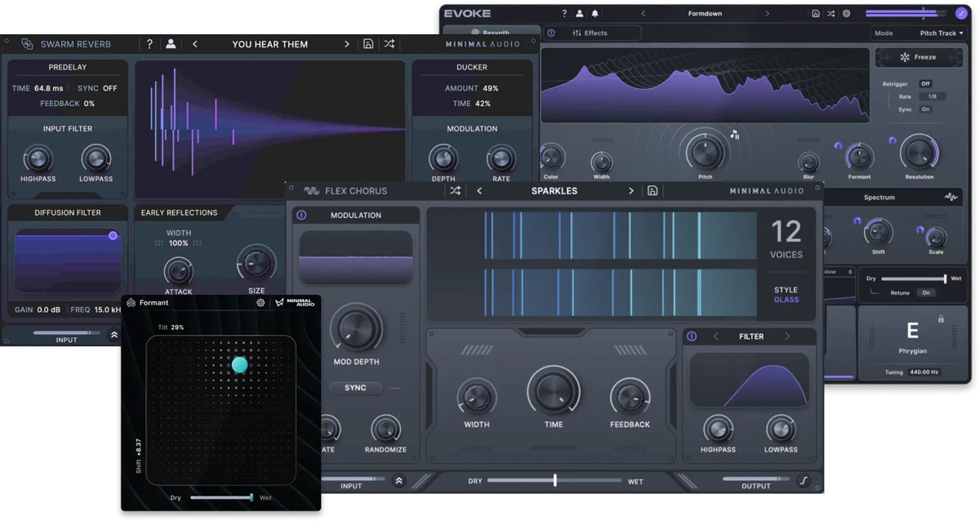980x521 pixels.
Task: Toggle Sync On in Evoke
Action: (x=925, y=109)
